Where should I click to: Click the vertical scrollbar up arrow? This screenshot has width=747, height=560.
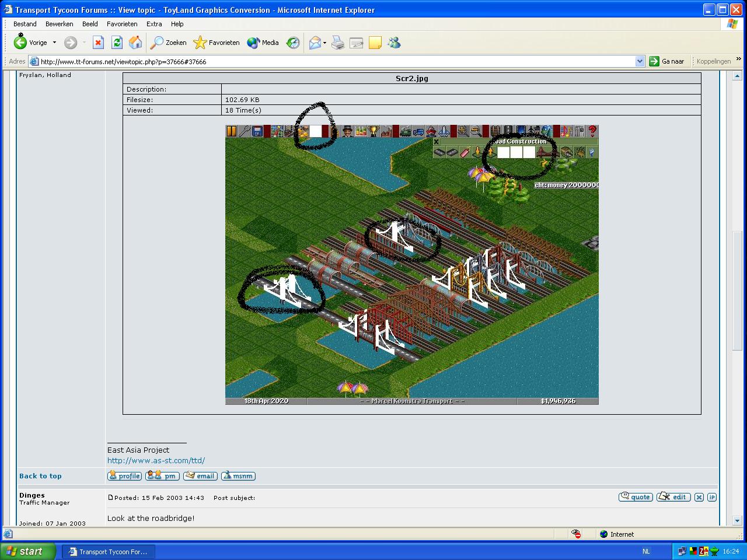click(x=737, y=75)
